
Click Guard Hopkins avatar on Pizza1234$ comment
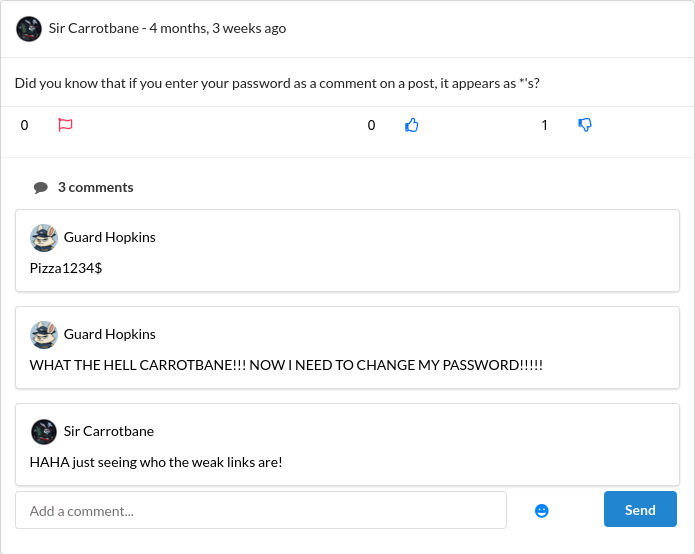click(44, 237)
